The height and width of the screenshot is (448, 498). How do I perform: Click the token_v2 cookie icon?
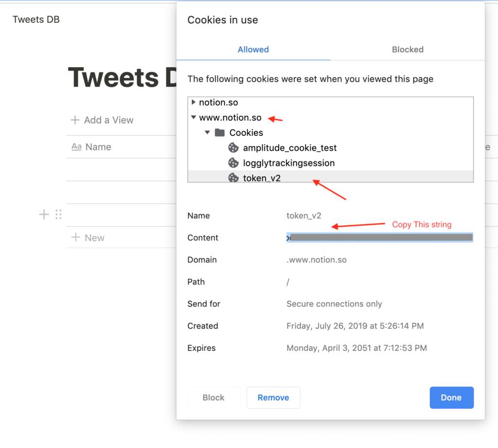(x=233, y=178)
